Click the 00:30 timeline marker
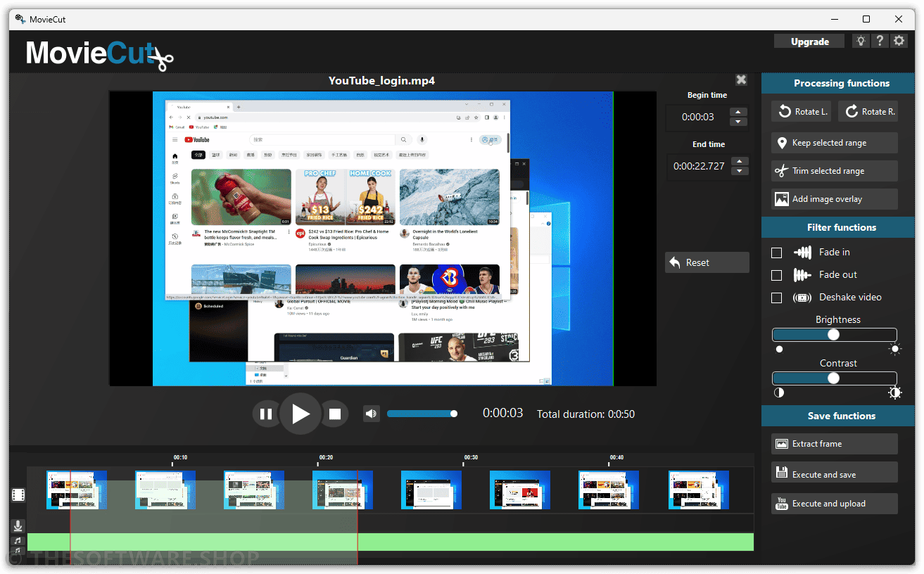Image resolution: width=924 pixels, height=574 pixels. [471, 458]
